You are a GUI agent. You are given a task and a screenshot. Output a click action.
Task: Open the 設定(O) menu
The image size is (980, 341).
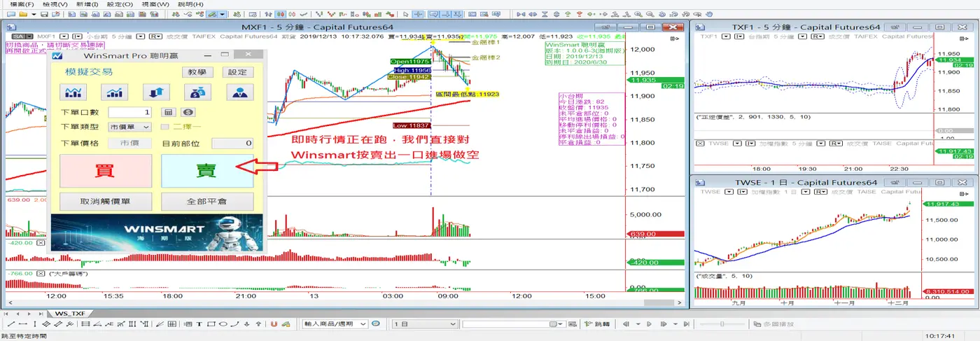[120, 4]
